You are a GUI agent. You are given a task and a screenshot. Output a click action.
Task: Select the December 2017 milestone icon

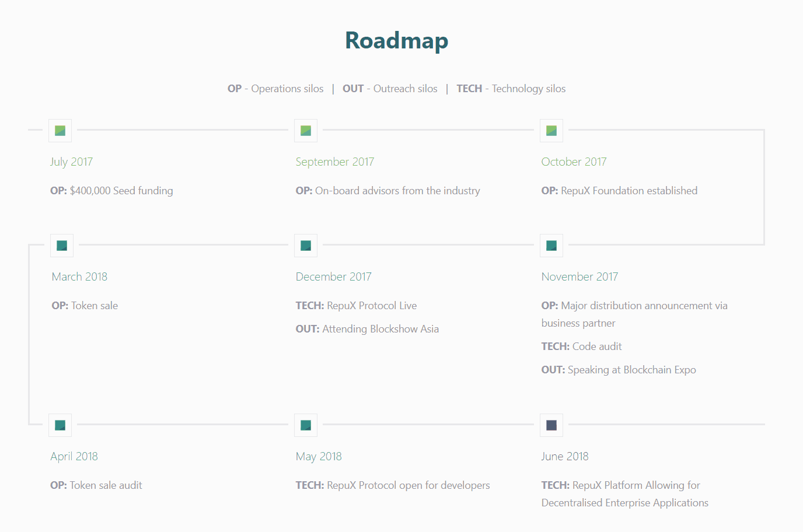click(x=306, y=246)
